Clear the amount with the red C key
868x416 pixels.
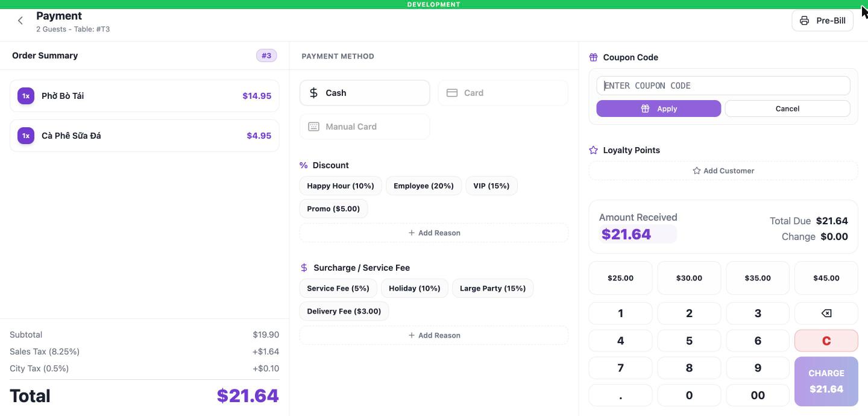[x=826, y=341]
